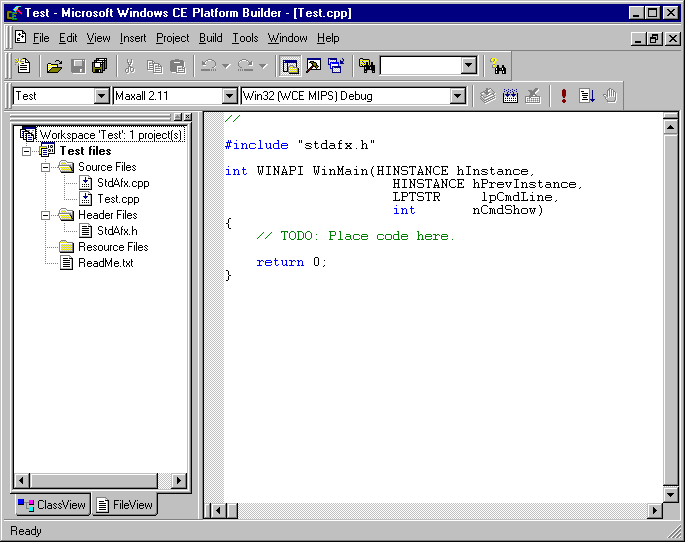Open the Help menu
This screenshot has width=685, height=542.
pyautogui.click(x=328, y=38)
